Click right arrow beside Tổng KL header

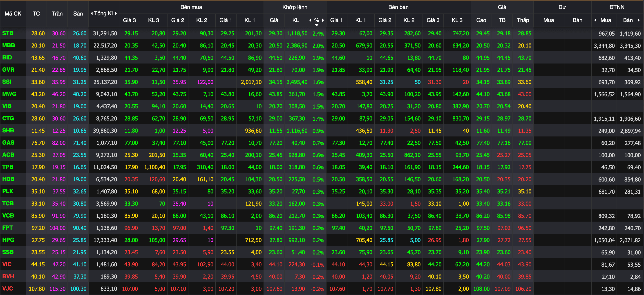click(x=116, y=14)
